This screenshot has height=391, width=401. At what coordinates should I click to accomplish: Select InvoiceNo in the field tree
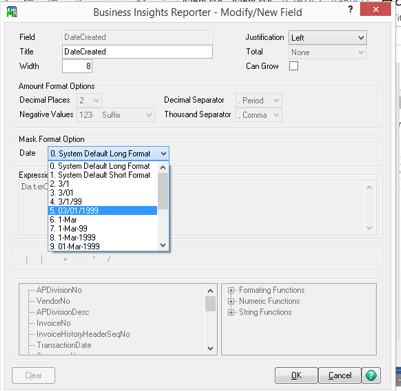54,323
